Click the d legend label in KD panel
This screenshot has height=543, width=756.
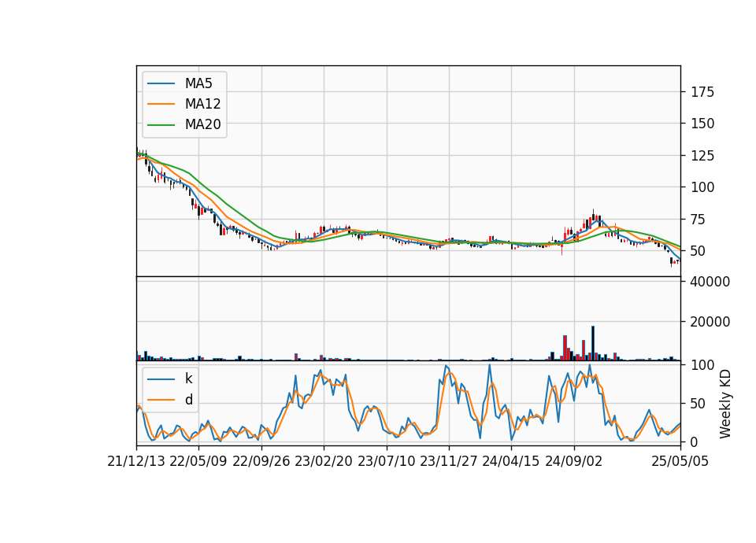pos(188,400)
